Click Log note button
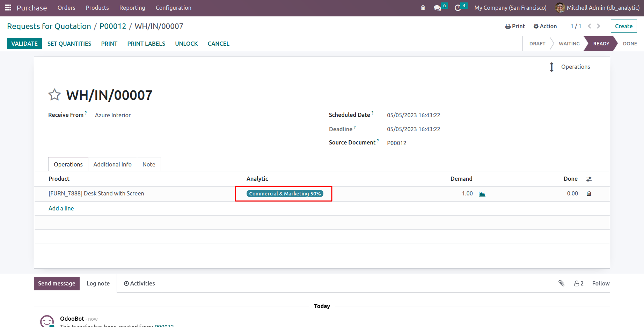Image resolution: width=644 pixels, height=327 pixels. click(98, 283)
